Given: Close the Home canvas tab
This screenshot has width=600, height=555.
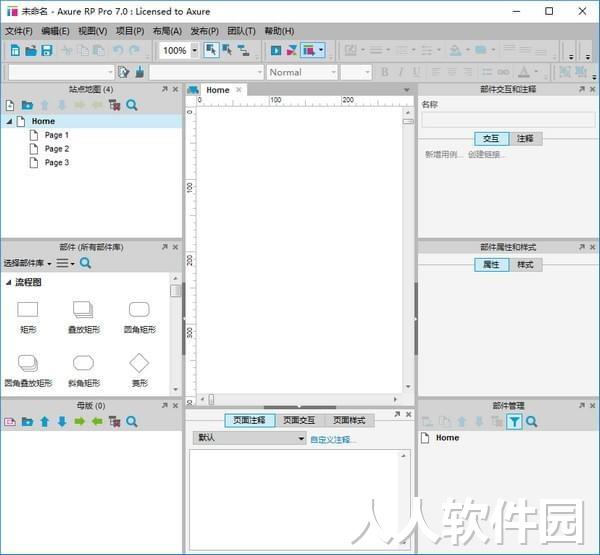Looking at the screenshot, I should pos(239,90).
